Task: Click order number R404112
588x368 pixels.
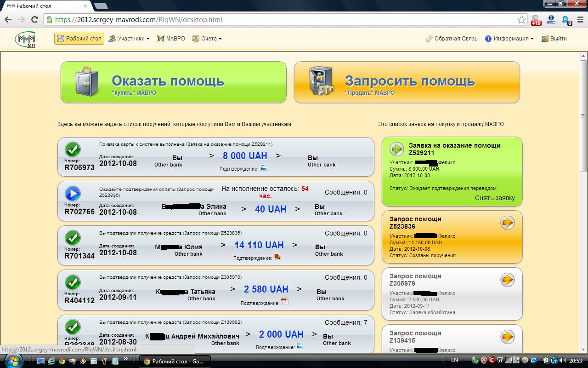Action: 79,300
